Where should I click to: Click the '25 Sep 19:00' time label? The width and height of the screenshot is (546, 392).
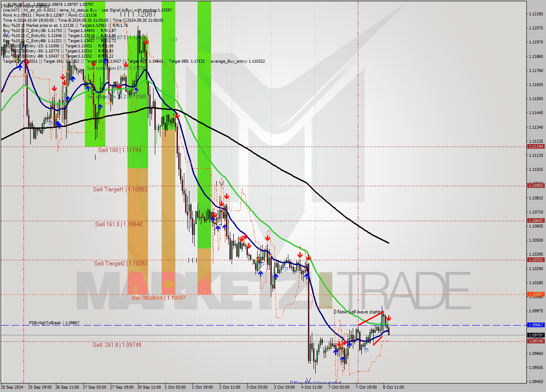tap(40, 387)
